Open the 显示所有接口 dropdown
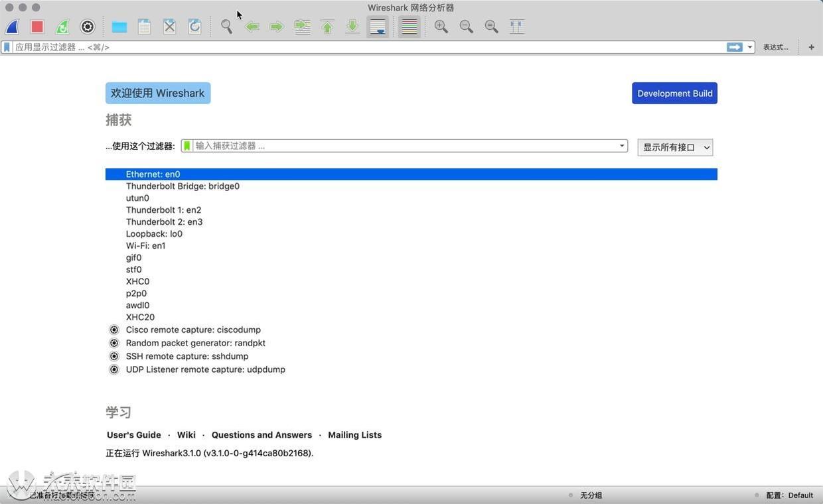Image resolution: width=823 pixels, height=504 pixels. pos(675,147)
